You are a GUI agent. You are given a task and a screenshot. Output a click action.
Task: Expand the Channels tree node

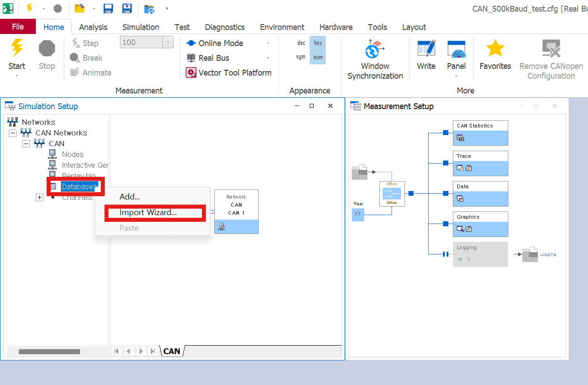39,197
